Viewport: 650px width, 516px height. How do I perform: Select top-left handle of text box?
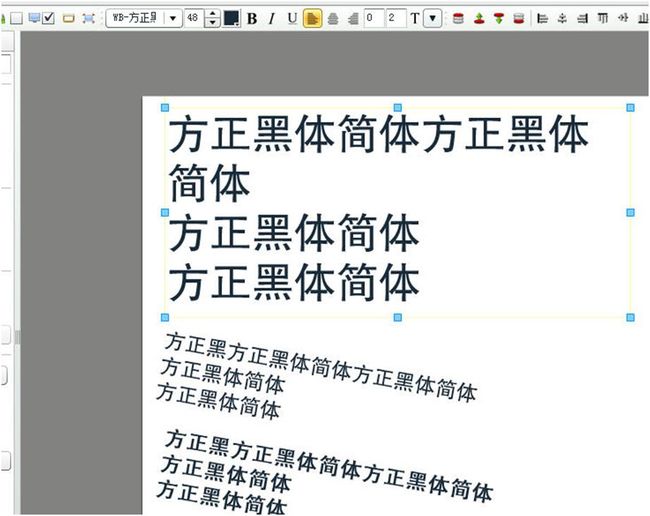165,108
